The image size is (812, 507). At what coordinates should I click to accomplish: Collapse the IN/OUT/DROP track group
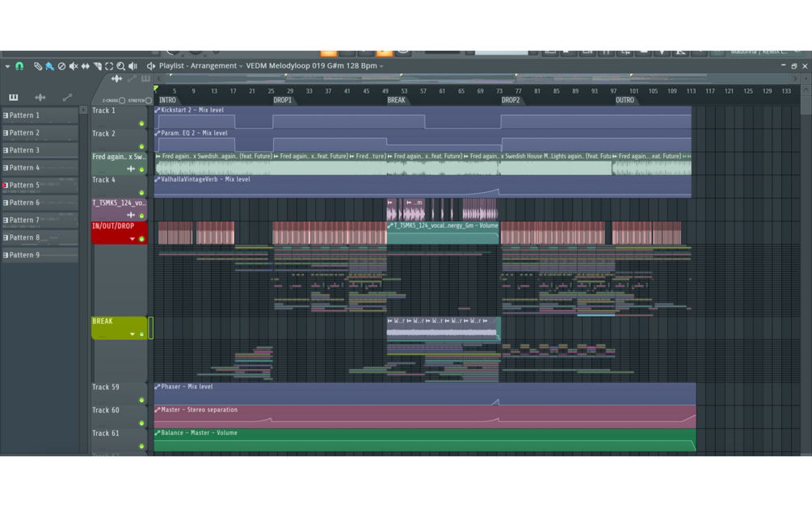(x=132, y=239)
